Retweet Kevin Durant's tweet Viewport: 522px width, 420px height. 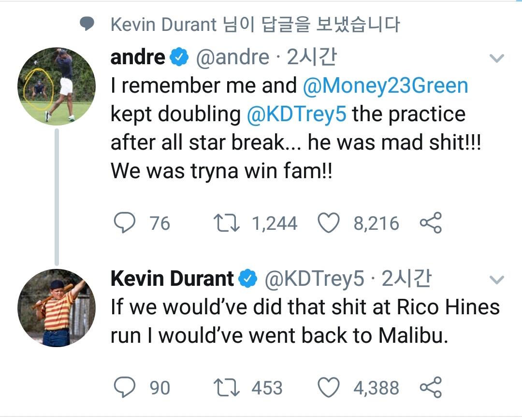(x=225, y=388)
